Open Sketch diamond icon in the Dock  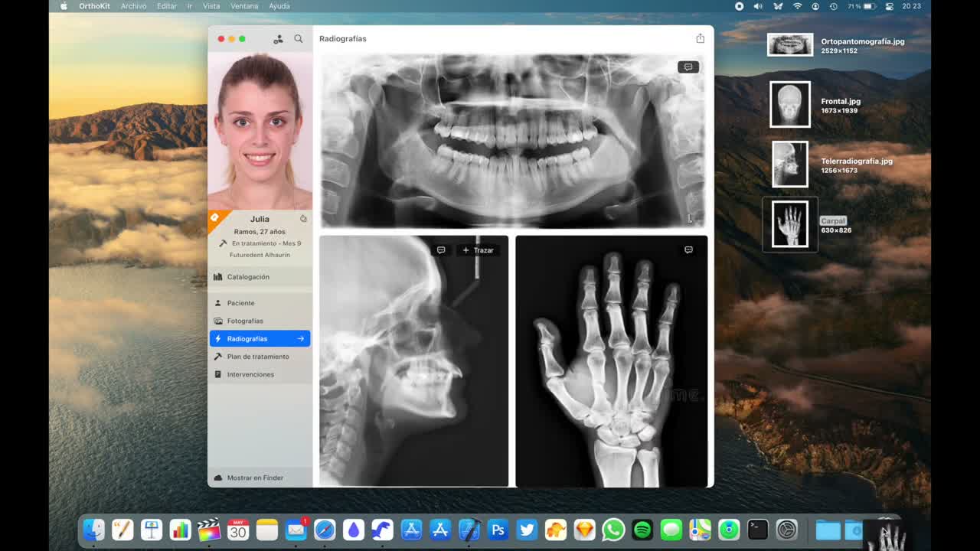tap(584, 530)
